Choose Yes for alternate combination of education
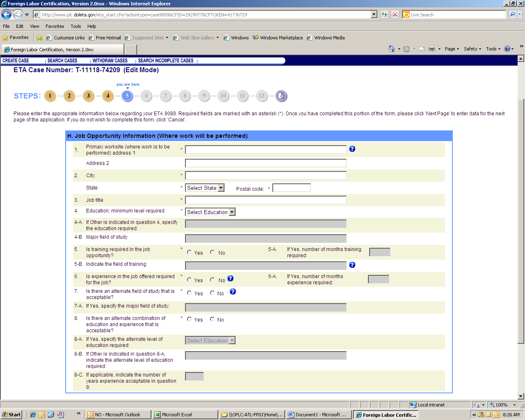The image size is (525, 420). pyautogui.click(x=189, y=319)
